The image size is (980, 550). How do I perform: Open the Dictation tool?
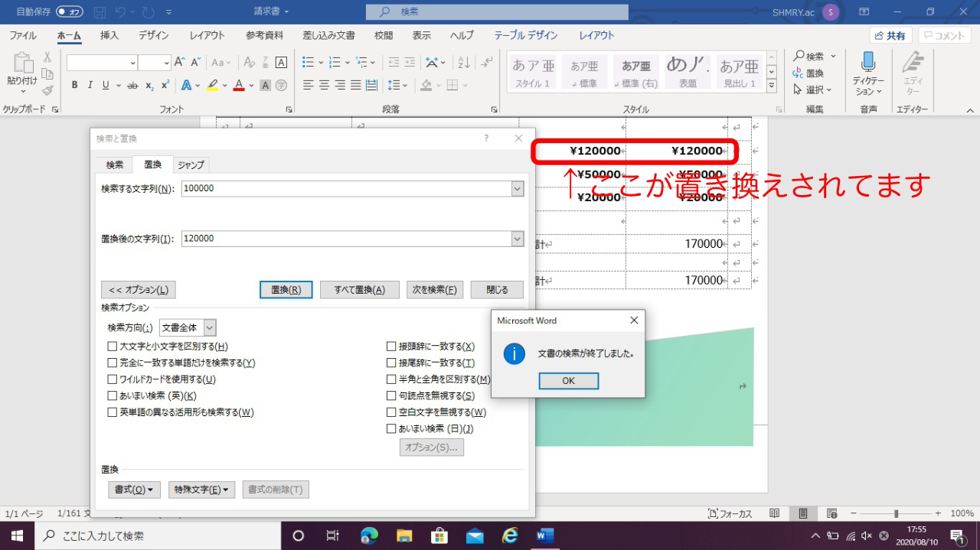tap(866, 69)
